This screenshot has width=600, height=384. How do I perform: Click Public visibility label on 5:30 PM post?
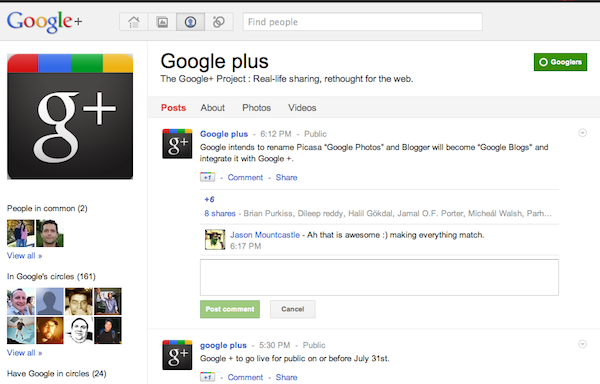coord(314,345)
